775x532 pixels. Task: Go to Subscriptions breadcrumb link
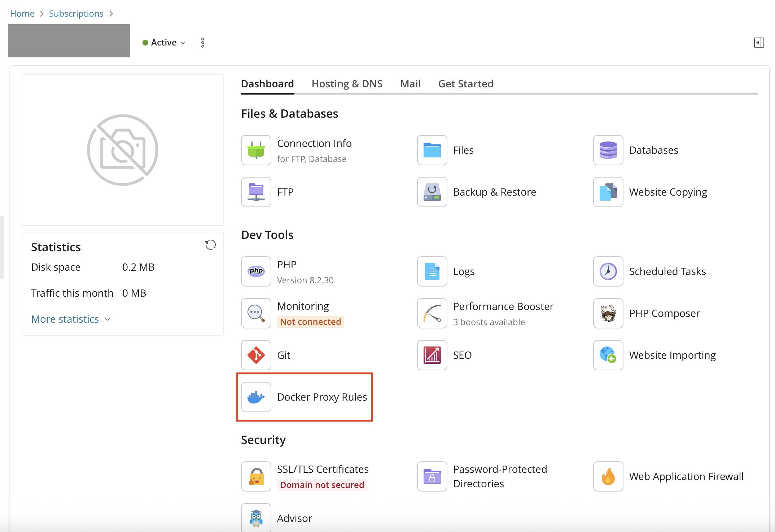(76, 14)
